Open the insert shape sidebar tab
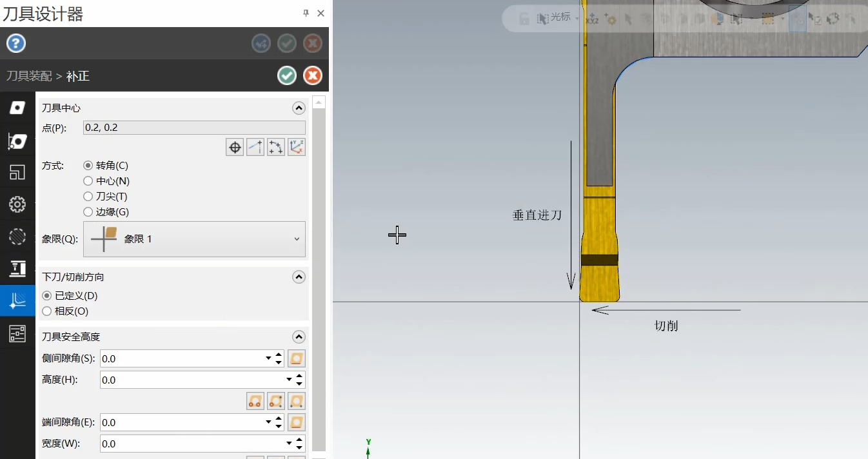This screenshot has width=868, height=459. [x=17, y=108]
